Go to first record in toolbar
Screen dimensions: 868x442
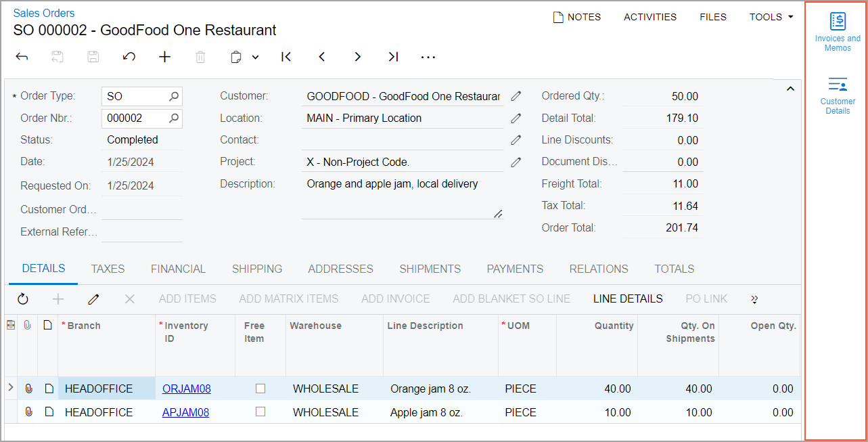(x=286, y=57)
